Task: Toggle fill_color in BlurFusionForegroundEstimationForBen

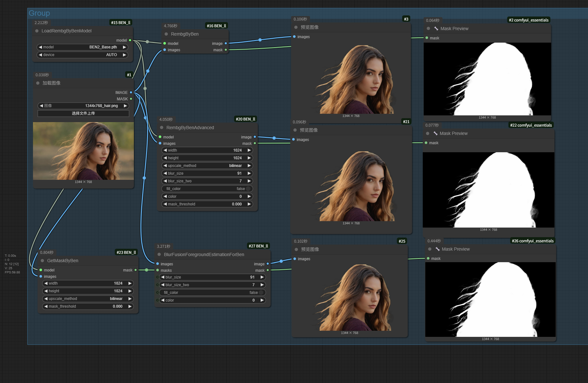Action: pos(212,293)
